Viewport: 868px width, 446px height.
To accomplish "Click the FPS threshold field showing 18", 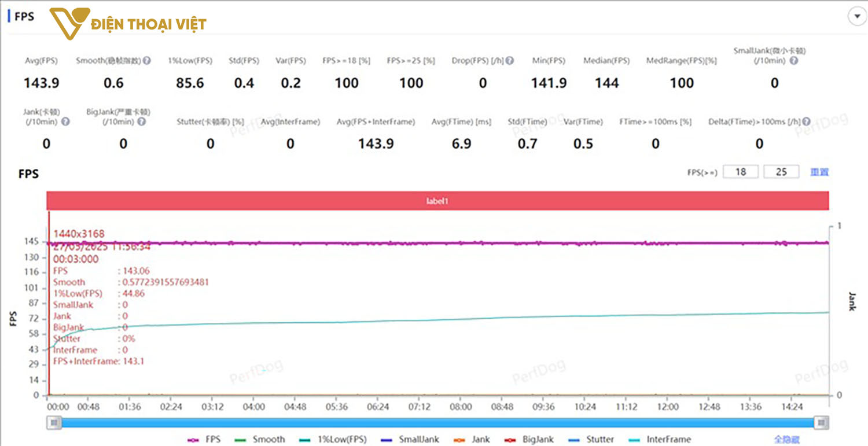I will (x=741, y=172).
